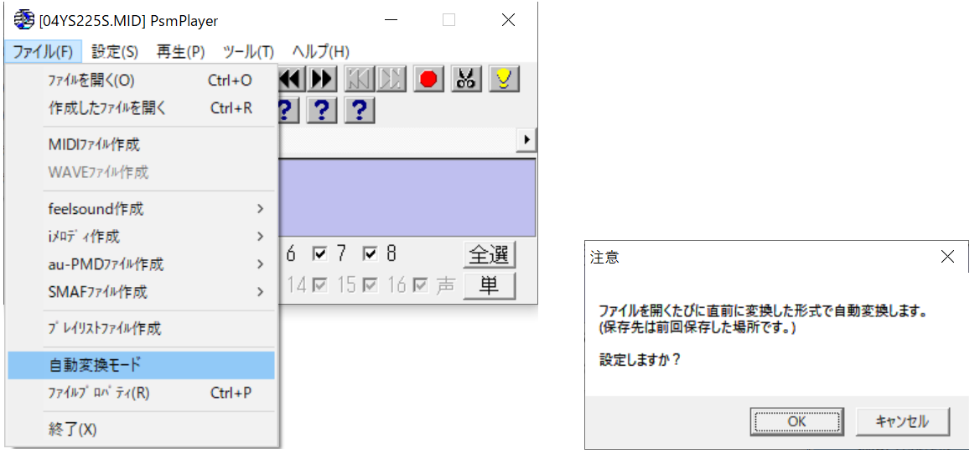Expand the SMAFファイル作成 submenu
Screen dimensions: 980x454
[141, 291]
